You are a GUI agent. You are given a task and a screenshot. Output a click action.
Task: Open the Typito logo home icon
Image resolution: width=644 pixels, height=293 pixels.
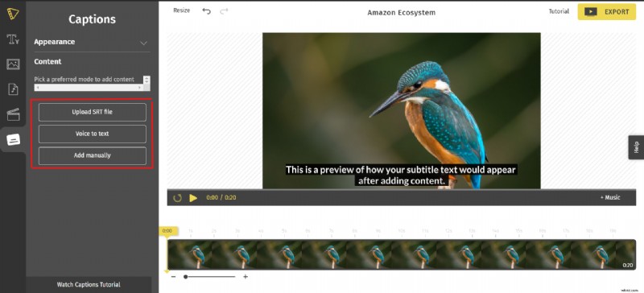click(x=13, y=14)
